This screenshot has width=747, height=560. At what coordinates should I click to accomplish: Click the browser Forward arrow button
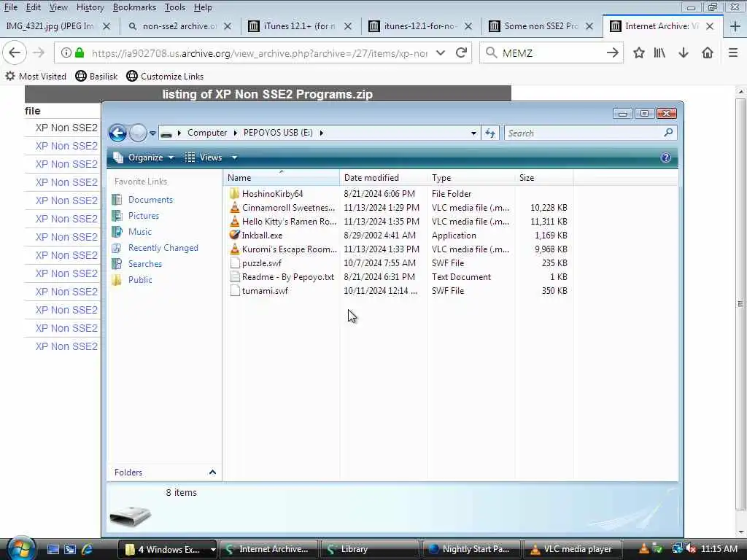tap(39, 52)
